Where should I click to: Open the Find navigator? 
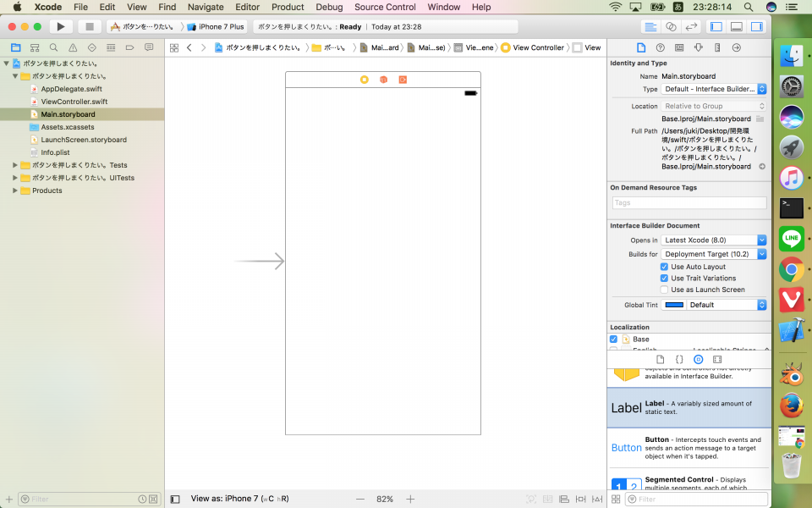53,47
